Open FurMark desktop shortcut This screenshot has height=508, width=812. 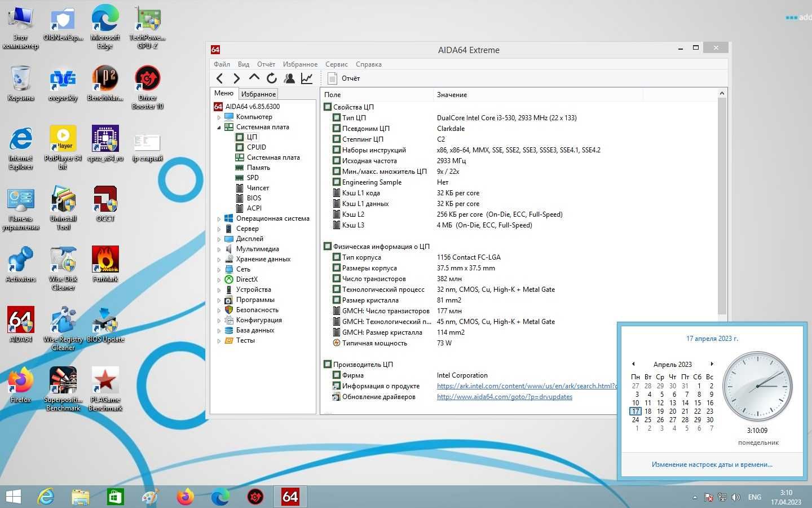(105, 264)
